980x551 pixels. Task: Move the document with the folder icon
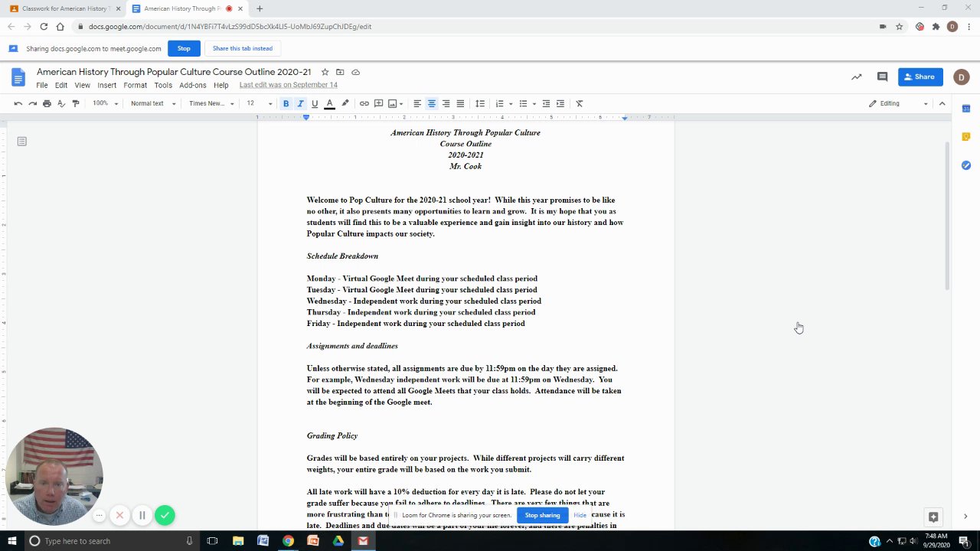[x=340, y=72]
